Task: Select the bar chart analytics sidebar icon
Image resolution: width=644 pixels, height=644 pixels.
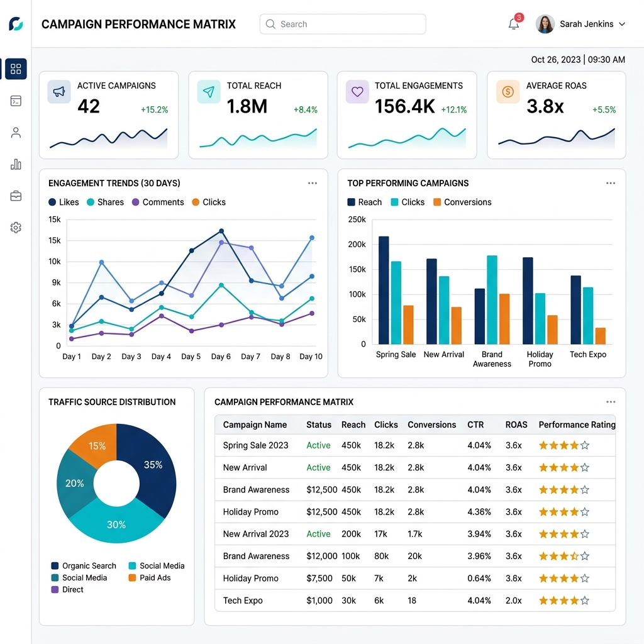Action: tap(16, 164)
